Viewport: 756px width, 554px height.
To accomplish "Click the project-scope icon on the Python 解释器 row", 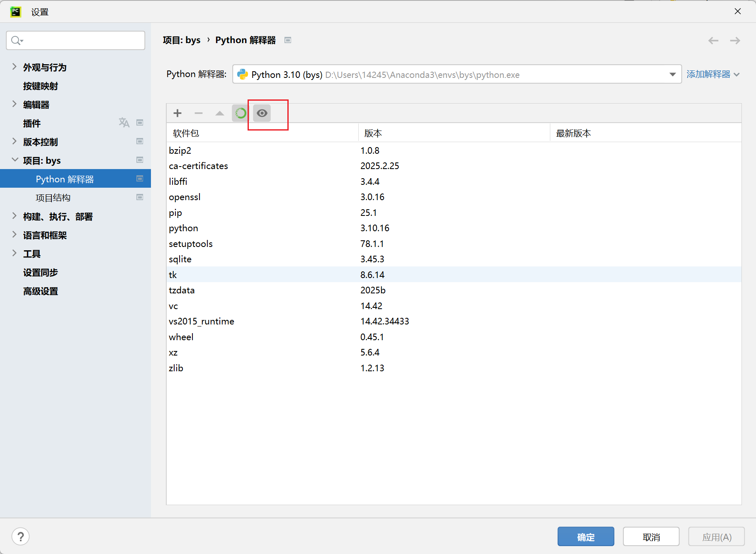I will 140,179.
